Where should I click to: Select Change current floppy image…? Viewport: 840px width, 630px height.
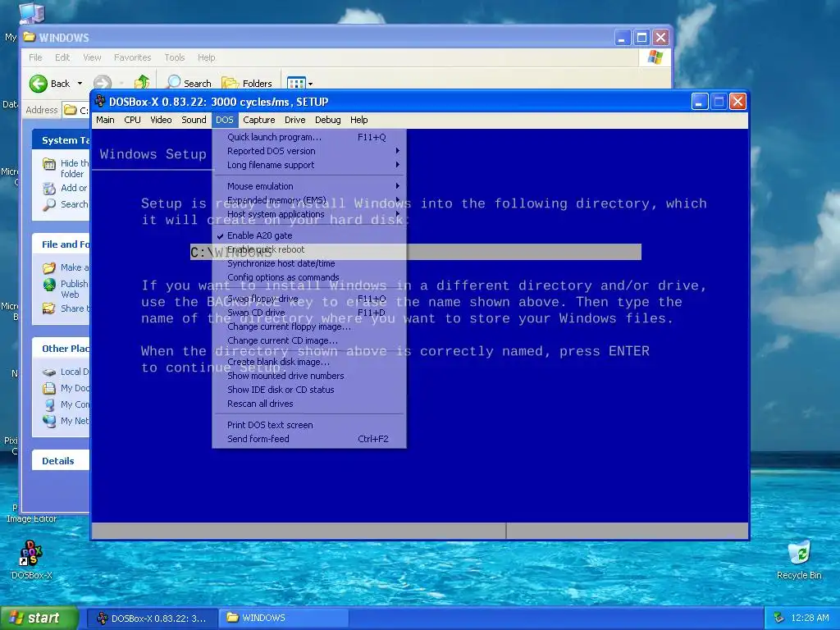point(309,326)
